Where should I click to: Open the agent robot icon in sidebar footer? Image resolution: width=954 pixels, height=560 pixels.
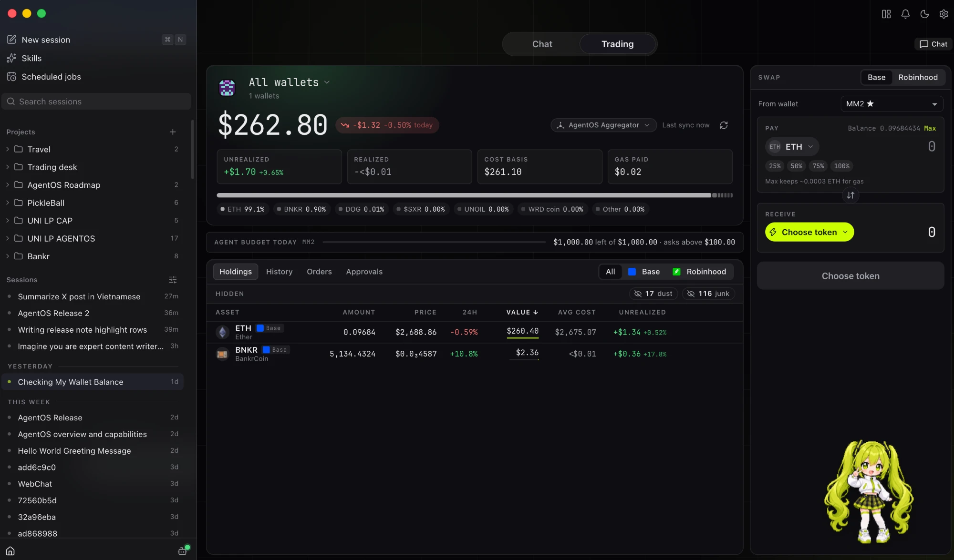pos(183,550)
